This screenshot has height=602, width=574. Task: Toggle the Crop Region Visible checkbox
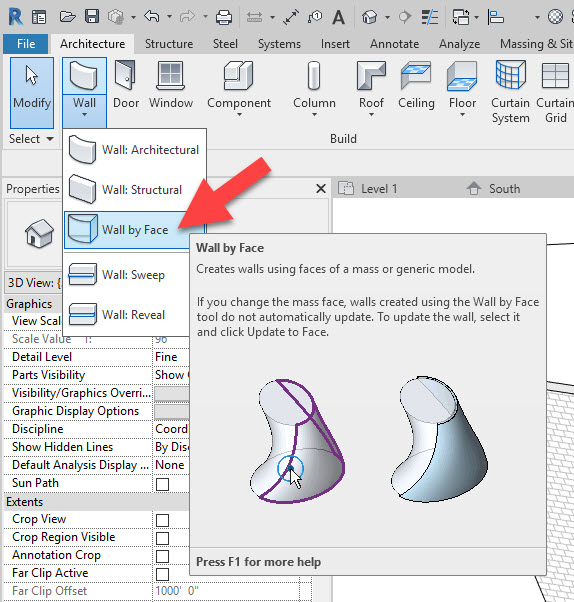pyautogui.click(x=162, y=538)
